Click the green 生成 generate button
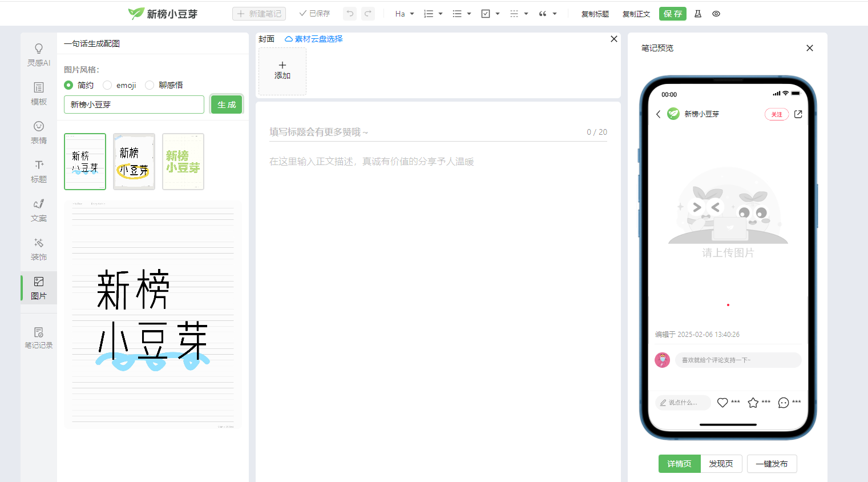Viewport: 868px width, 482px height. click(227, 105)
